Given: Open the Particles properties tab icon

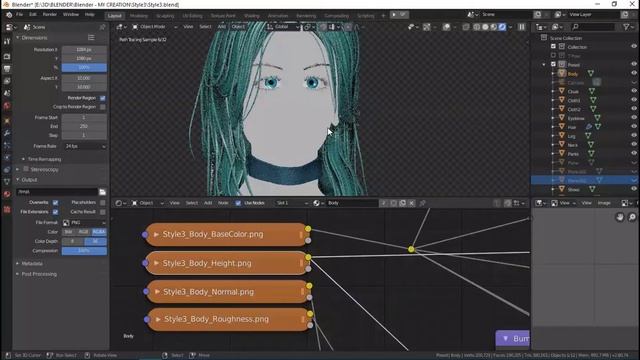Looking at the screenshot, I should pyautogui.click(x=7, y=145).
